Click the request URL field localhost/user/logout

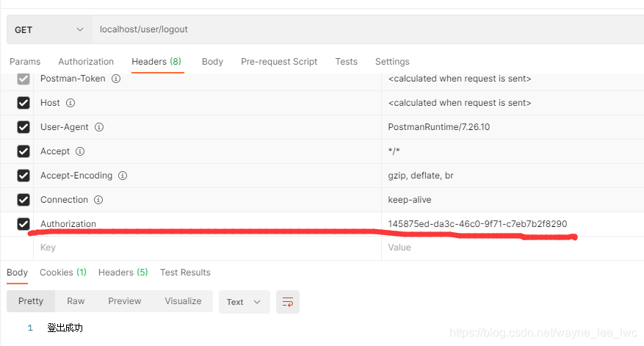coord(368,29)
